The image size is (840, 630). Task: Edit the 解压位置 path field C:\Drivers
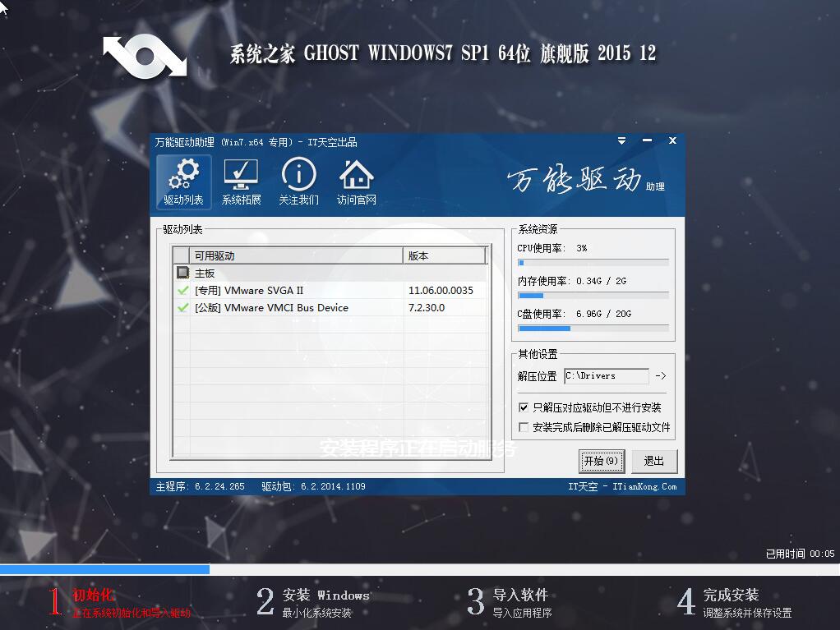pyautogui.click(x=607, y=375)
